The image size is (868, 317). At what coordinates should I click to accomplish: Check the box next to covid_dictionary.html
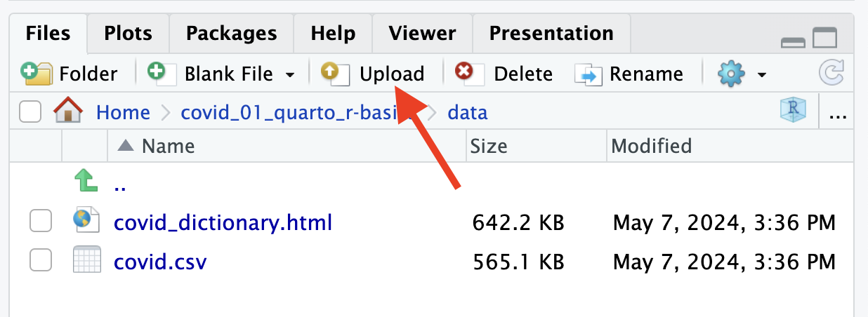click(41, 223)
